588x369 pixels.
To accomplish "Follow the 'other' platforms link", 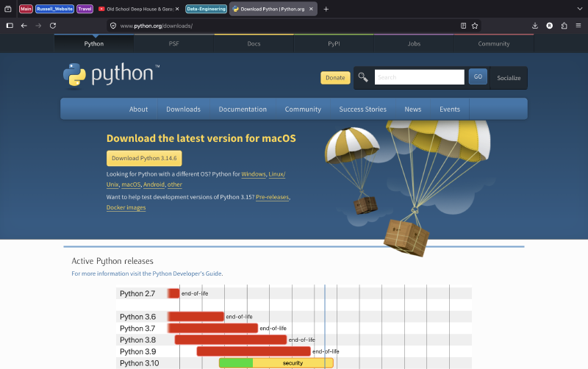I will point(175,184).
